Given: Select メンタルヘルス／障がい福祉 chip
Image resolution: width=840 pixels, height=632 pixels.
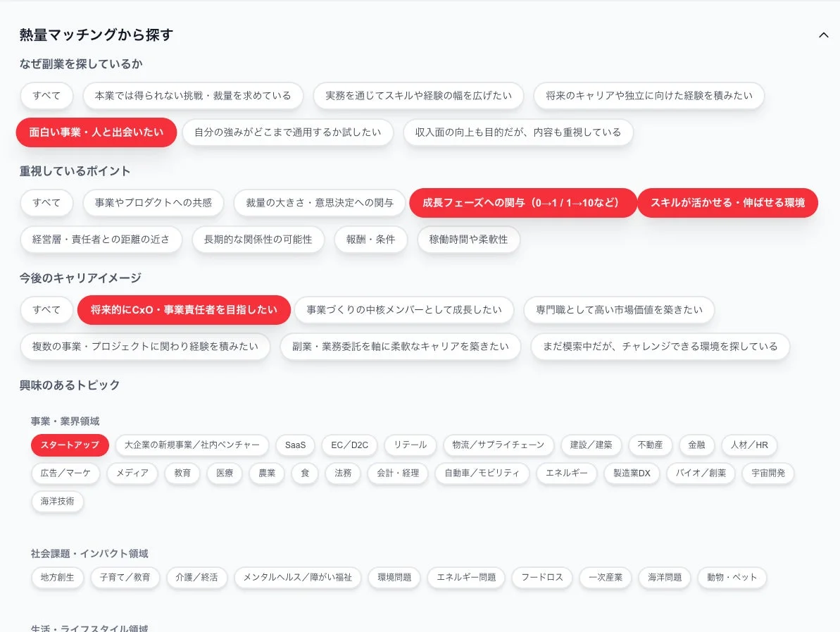Looking at the screenshot, I should [298, 578].
